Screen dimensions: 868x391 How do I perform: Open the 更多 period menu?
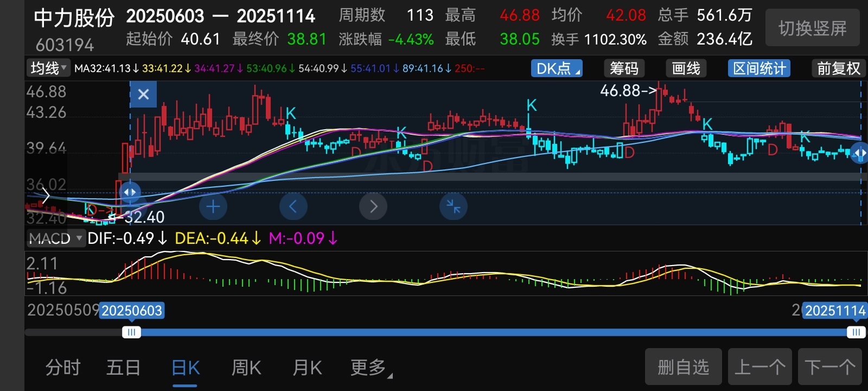(x=371, y=368)
